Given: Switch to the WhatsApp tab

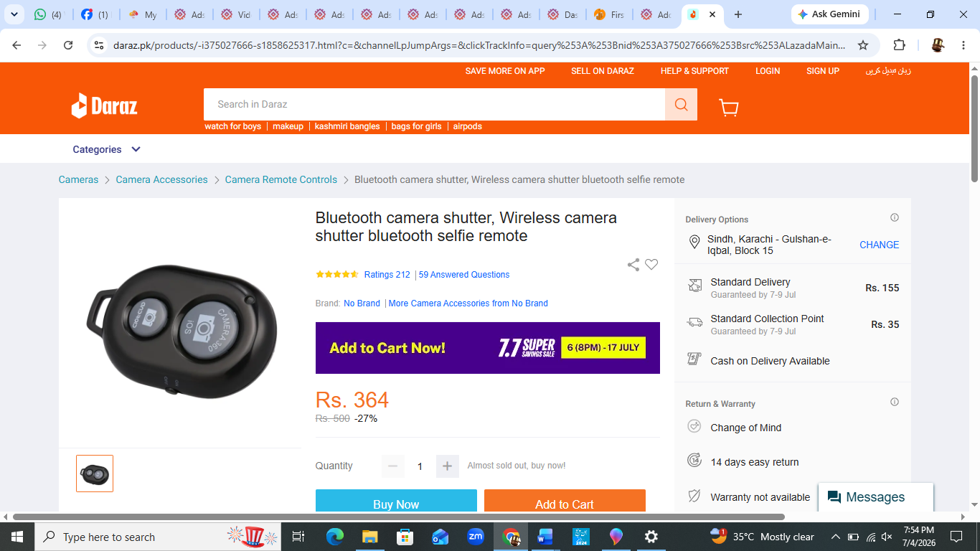Looking at the screenshot, I should coord(50,14).
